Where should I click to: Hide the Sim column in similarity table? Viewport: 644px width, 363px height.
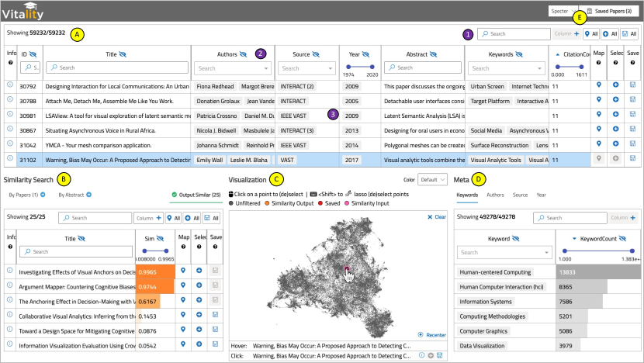[160, 238]
